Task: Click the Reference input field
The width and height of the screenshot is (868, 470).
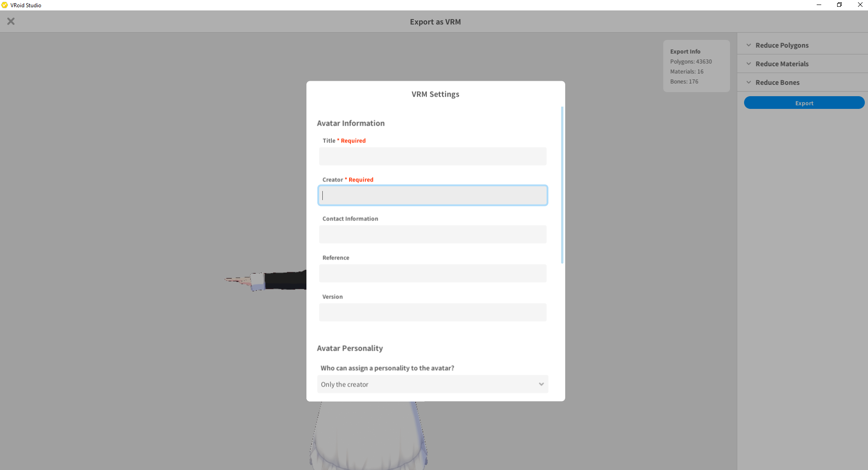Action: pyautogui.click(x=433, y=274)
